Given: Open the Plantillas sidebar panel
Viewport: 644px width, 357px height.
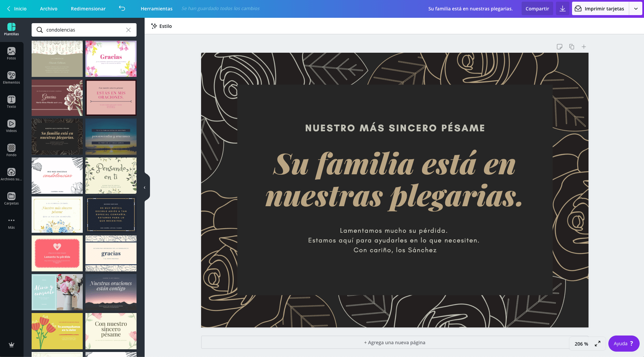Looking at the screenshot, I should click(11, 30).
